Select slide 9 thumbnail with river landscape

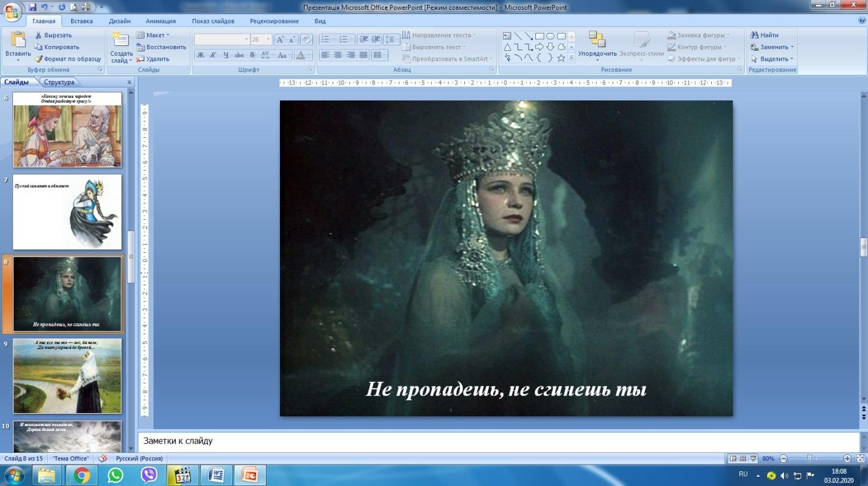pyautogui.click(x=67, y=376)
